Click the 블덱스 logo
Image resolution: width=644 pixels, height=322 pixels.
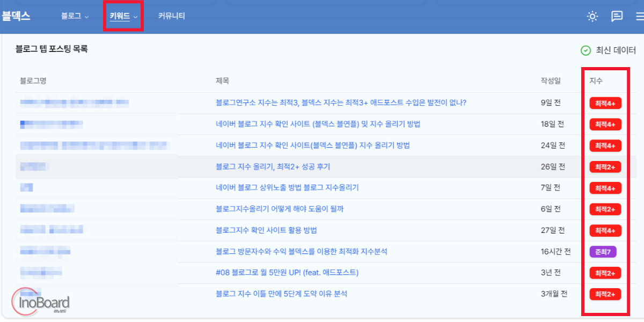point(15,16)
